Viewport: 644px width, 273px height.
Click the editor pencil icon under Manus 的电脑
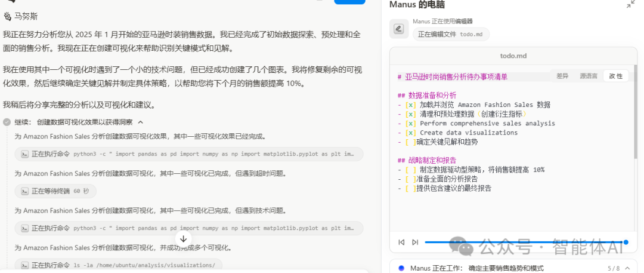[x=399, y=29]
